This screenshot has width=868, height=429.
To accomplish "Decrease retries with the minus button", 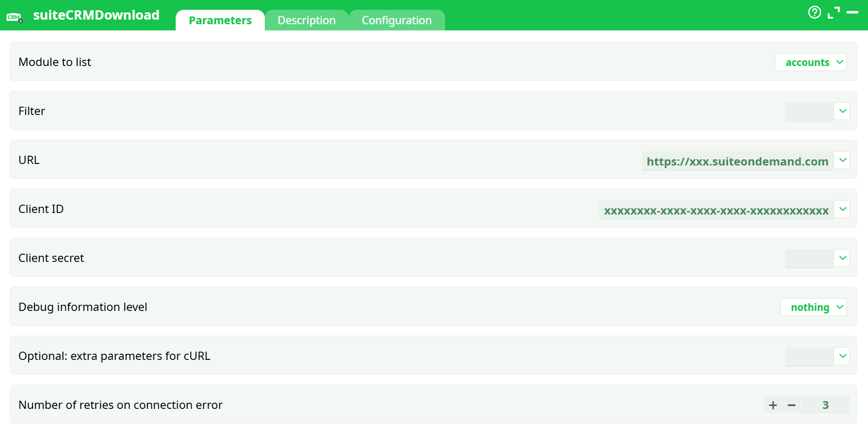I will [x=792, y=405].
